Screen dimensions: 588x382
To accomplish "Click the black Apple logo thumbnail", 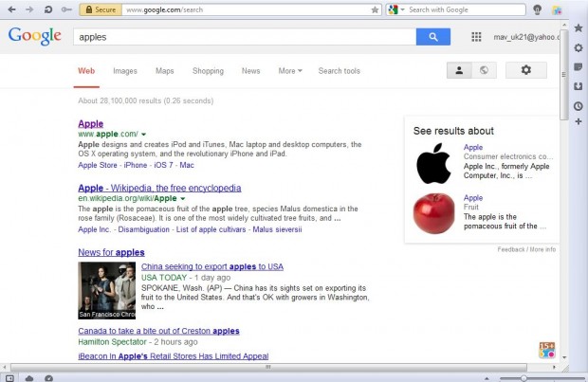I will coord(433,163).
